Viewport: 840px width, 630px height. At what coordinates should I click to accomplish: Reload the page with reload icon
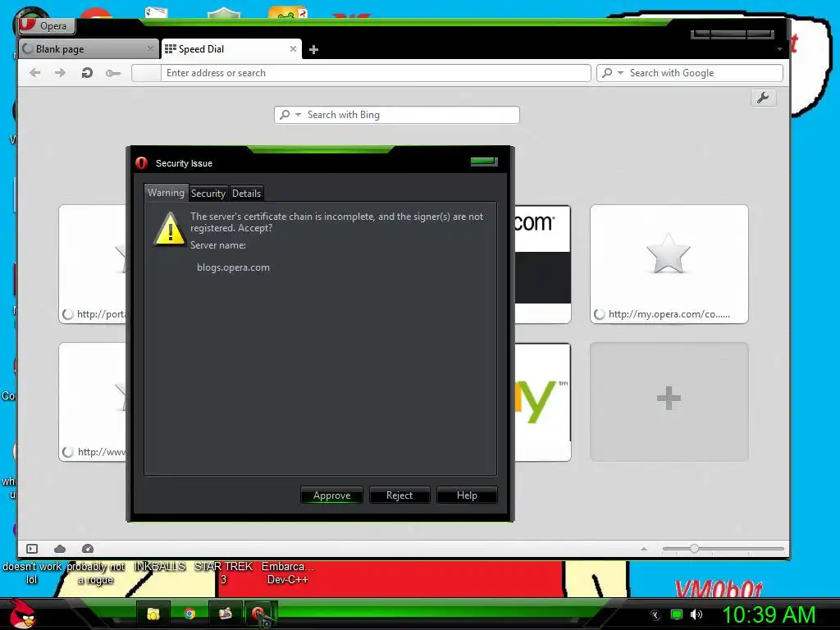click(87, 73)
